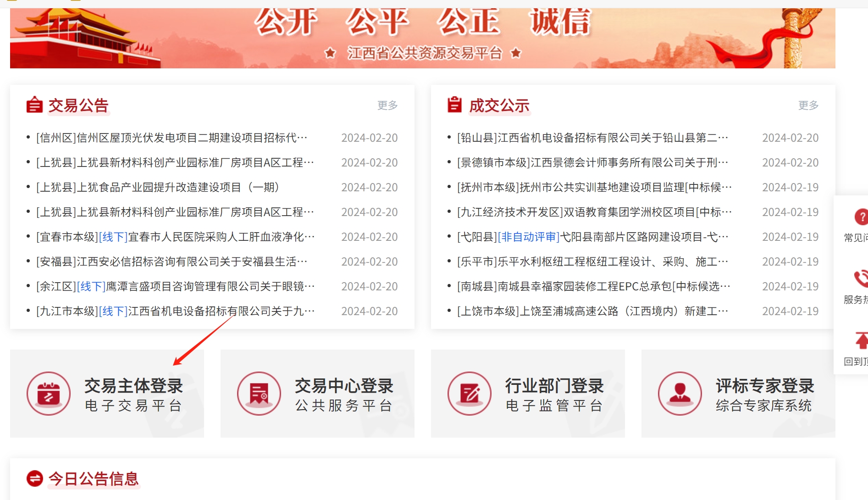Open 信州区屋顶光伏发电项目 announcement
This screenshot has width=868, height=500.
(x=172, y=138)
